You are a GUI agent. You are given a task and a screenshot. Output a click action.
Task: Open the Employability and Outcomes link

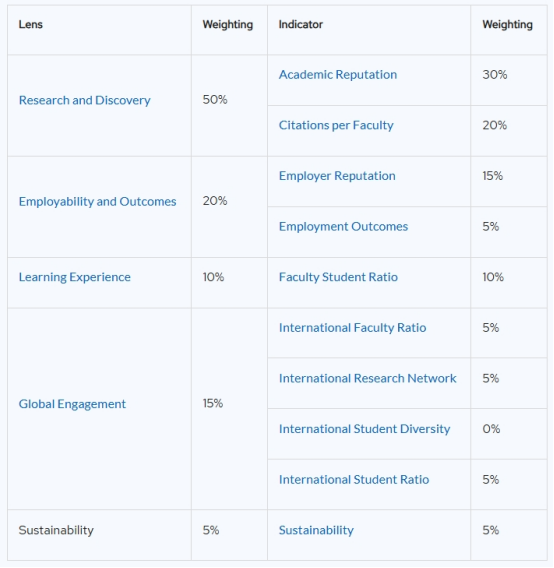tap(97, 202)
